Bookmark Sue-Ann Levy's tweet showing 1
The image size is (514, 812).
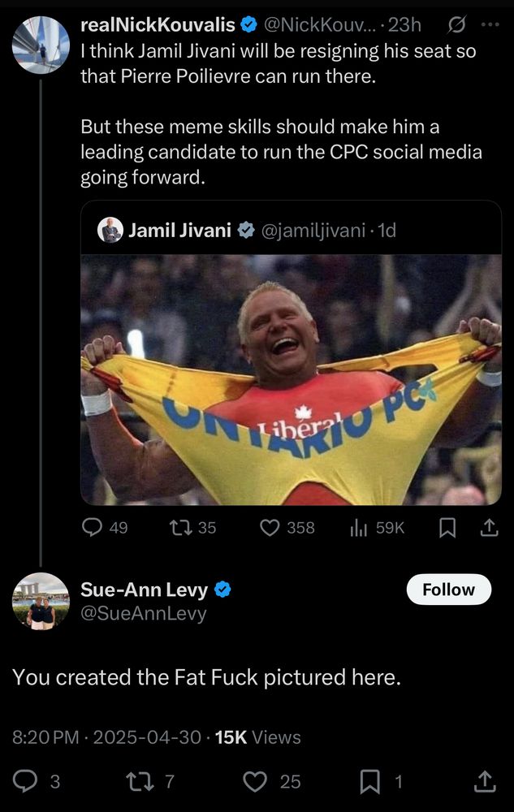381,781
